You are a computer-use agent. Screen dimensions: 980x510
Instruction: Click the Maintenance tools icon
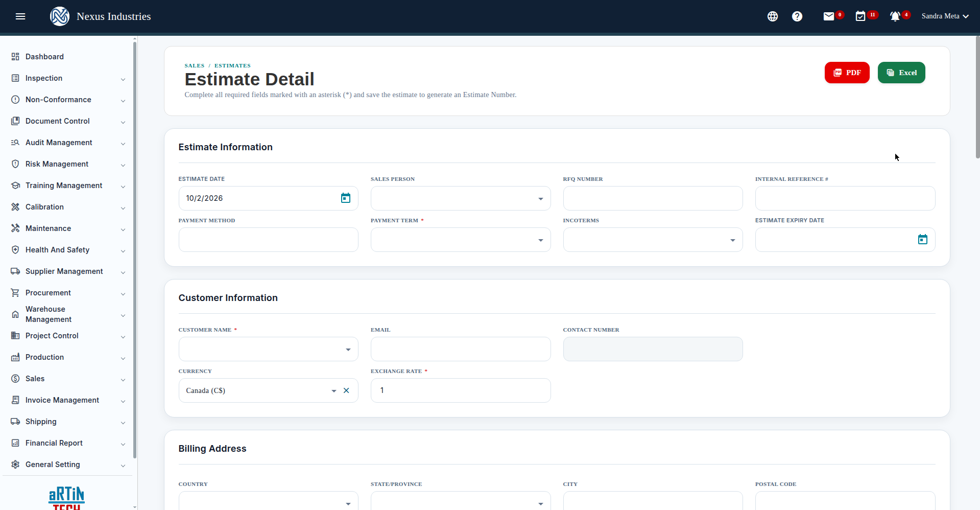pyautogui.click(x=15, y=228)
